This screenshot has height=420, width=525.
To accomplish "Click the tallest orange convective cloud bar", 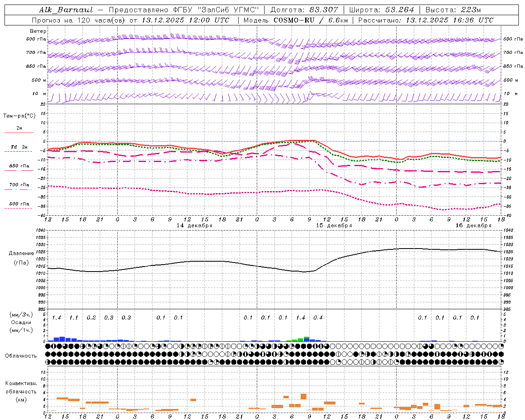I will (304, 397).
